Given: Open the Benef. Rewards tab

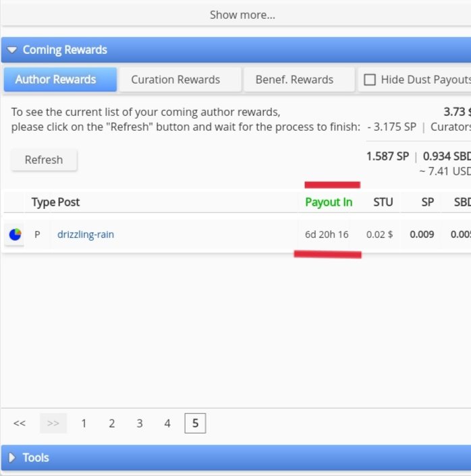Looking at the screenshot, I should [x=300, y=80].
